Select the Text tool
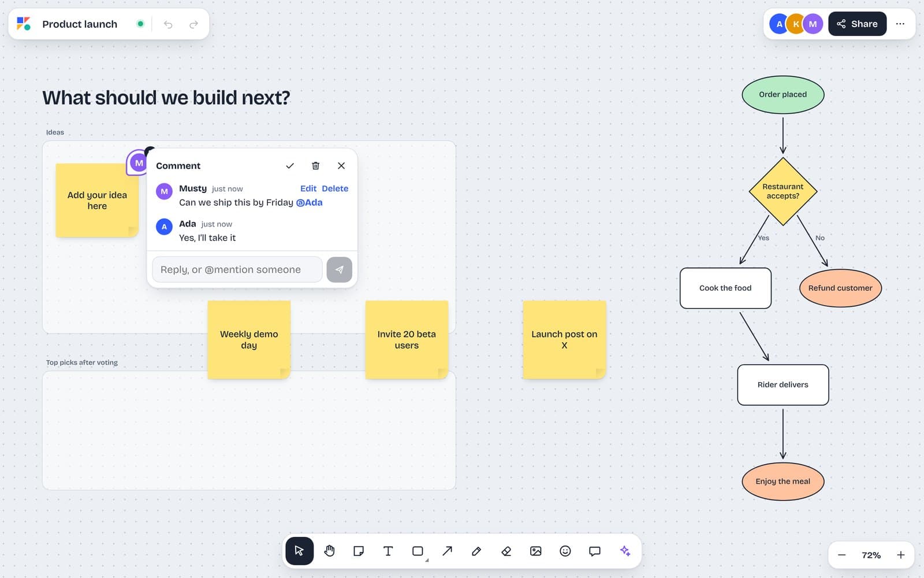The height and width of the screenshot is (578, 924). point(388,551)
